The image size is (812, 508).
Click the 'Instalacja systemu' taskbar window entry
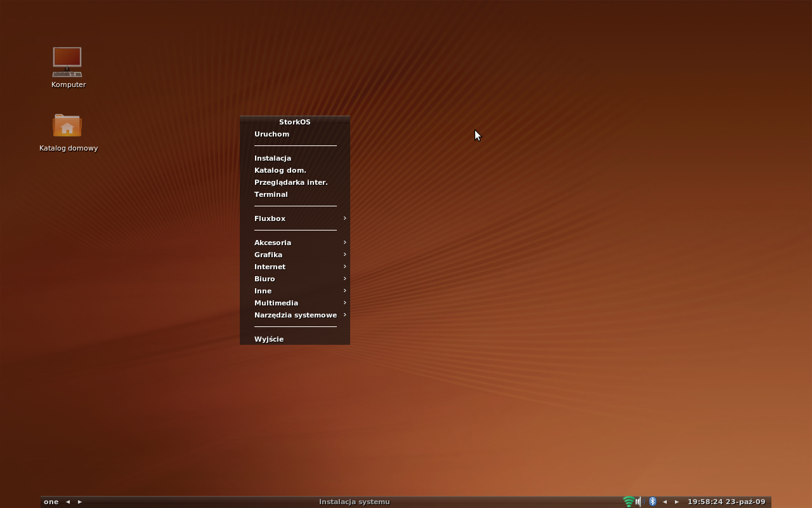pyautogui.click(x=354, y=502)
